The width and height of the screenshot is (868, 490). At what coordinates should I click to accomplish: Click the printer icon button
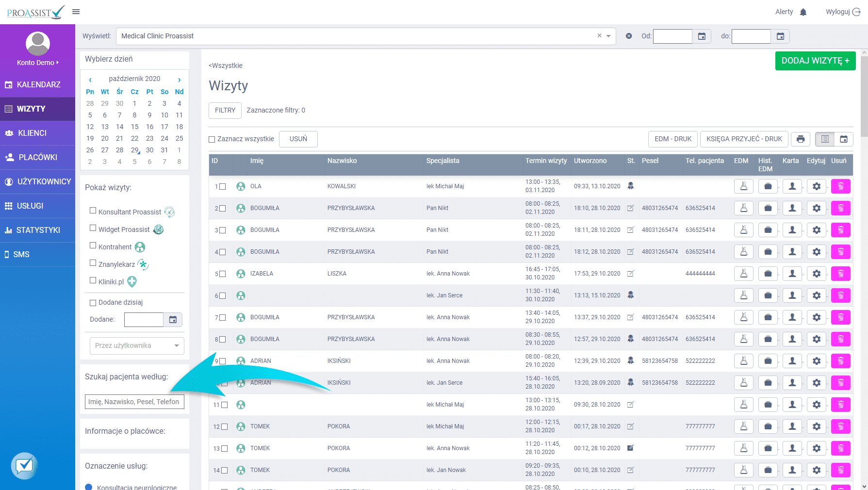(801, 139)
